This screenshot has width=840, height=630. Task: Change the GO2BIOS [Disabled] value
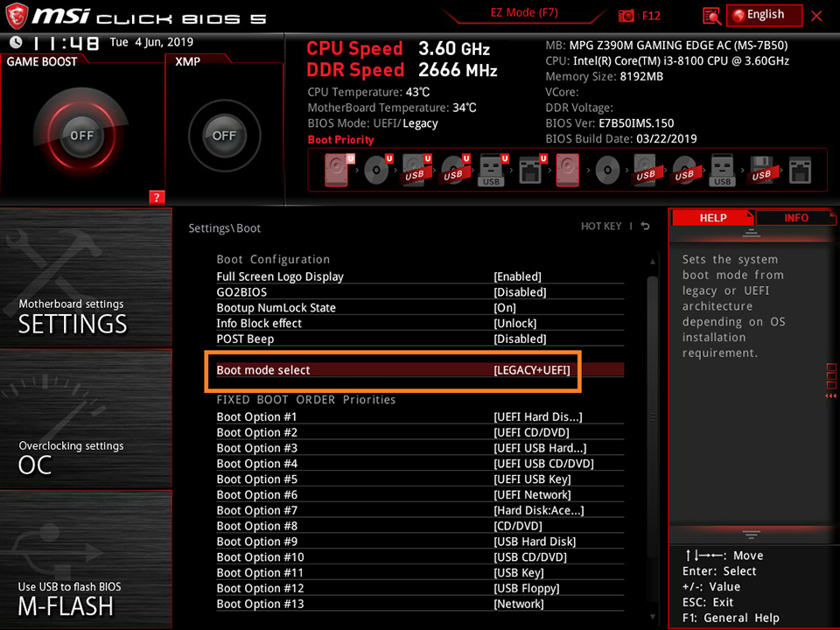tap(520, 292)
